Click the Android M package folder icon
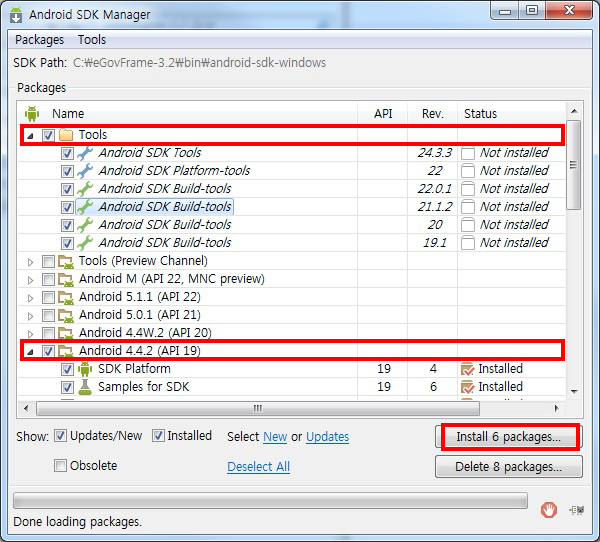 tap(66, 279)
